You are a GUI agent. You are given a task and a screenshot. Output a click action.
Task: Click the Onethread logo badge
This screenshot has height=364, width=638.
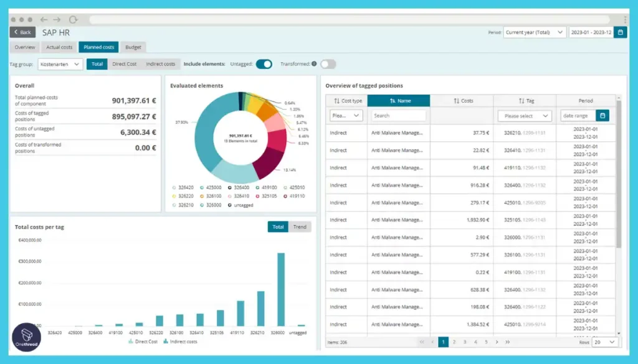coord(26,337)
